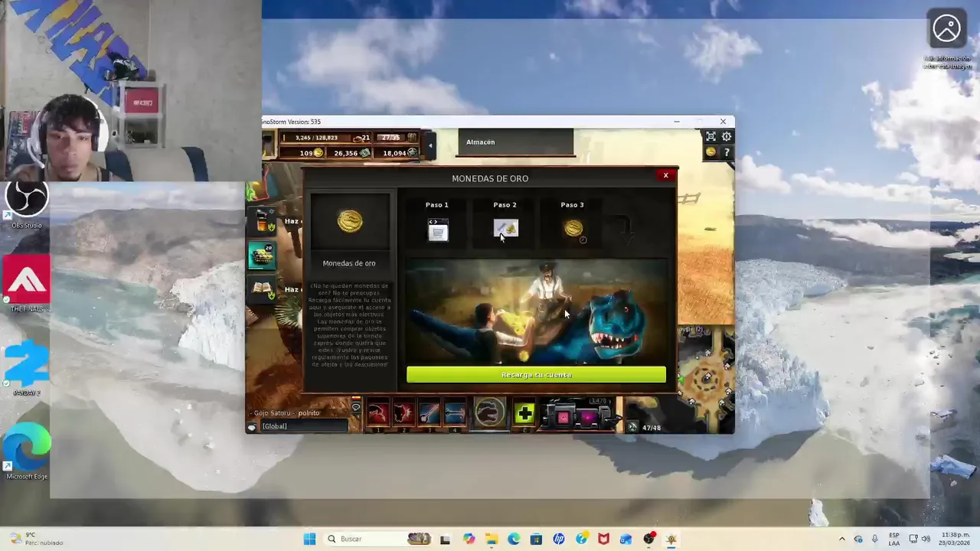Click the green Recarga tu cuenta button
This screenshot has height=551, width=980.
536,375
